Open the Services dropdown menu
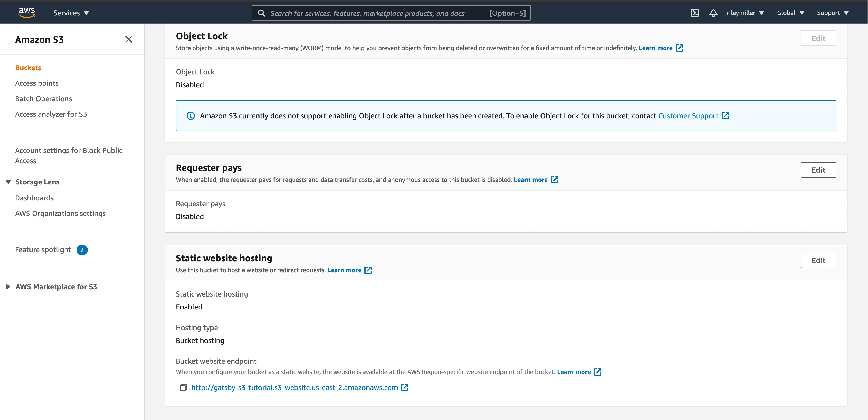The image size is (868, 420). tap(71, 13)
